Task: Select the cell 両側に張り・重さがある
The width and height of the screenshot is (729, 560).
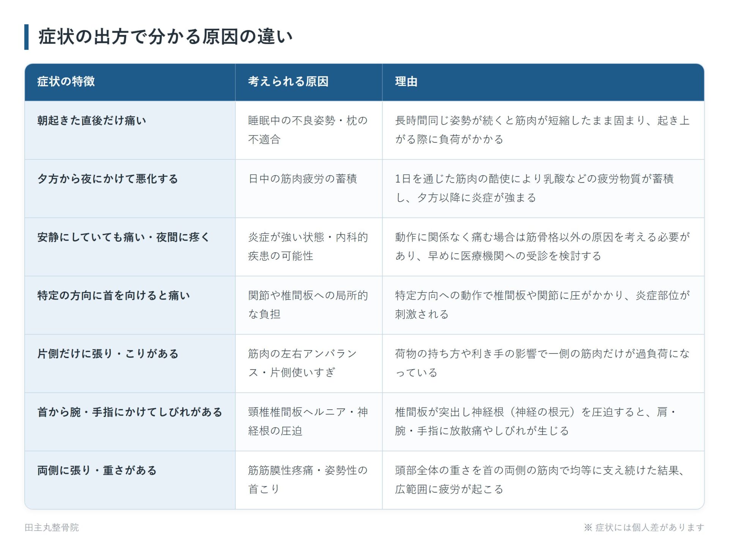Action: (130, 480)
